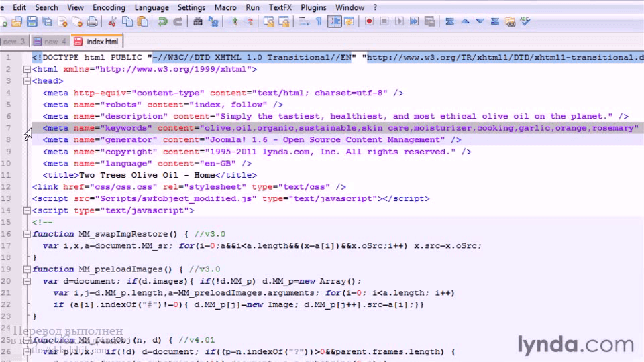The width and height of the screenshot is (644, 362).
Task: Copy selection using the toolbar icon
Action: [127, 21]
